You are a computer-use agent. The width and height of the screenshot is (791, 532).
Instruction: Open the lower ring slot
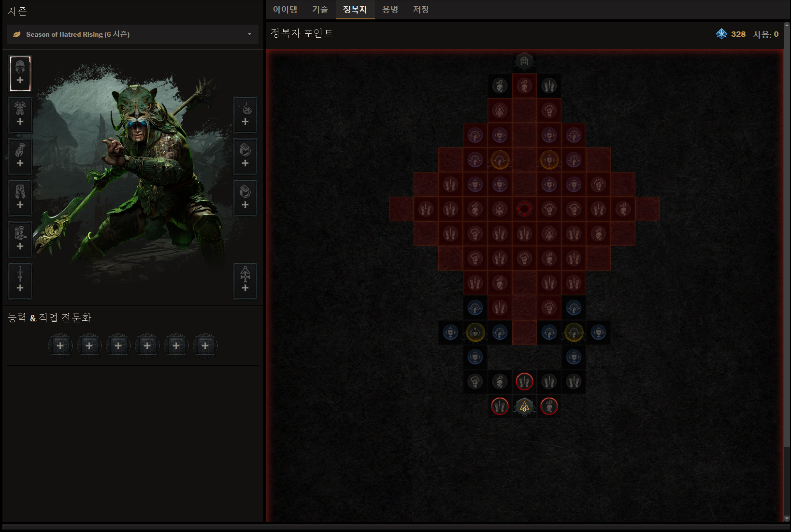coord(245,198)
